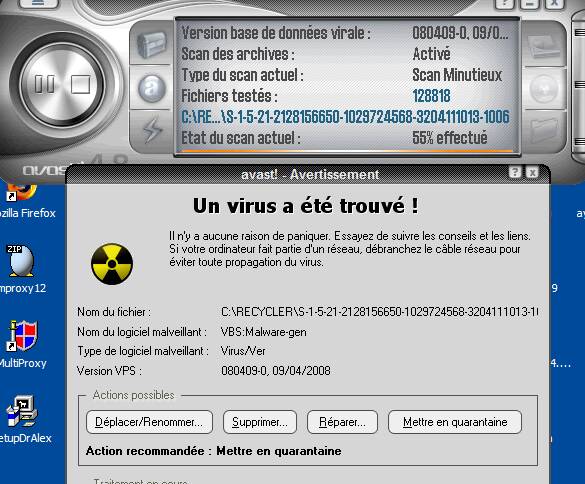This screenshot has height=484, width=585.
Task: Click Mettre en quarantaine button
Action: pos(455,422)
